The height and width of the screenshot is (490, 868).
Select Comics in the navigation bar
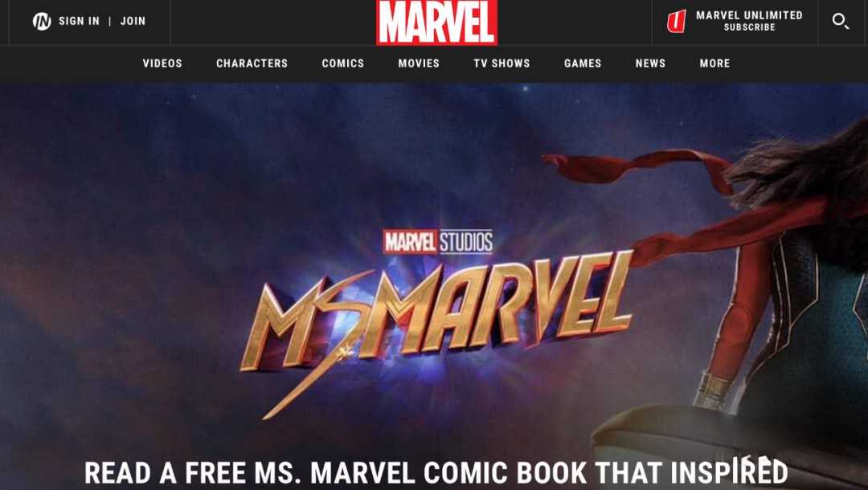click(x=342, y=63)
